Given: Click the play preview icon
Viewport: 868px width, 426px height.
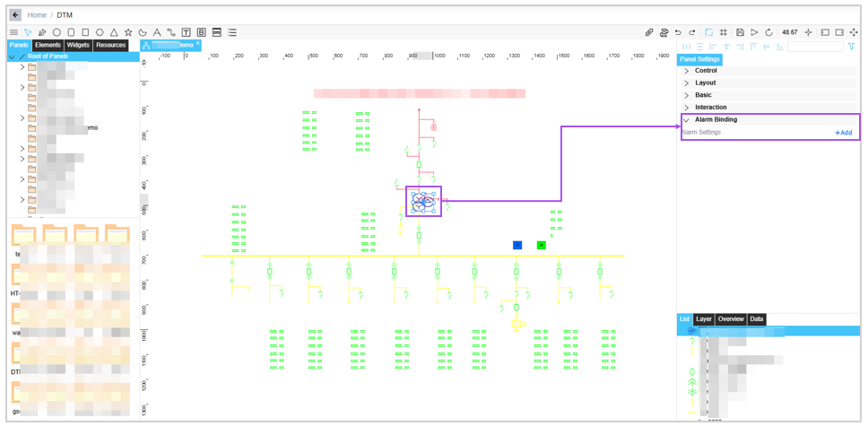Looking at the screenshot, I should tap(754, 32).
